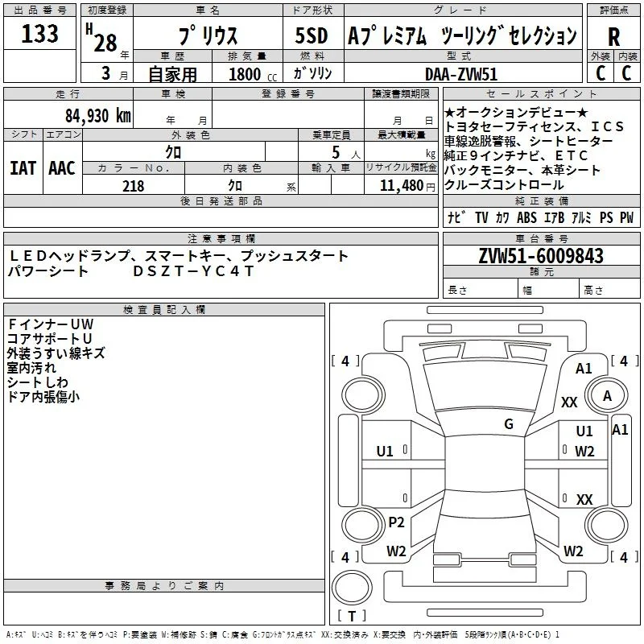The height and width of the screenshot is (644, 644).
Task: Click the lot number 133 cell
Action: coord(39,33)
